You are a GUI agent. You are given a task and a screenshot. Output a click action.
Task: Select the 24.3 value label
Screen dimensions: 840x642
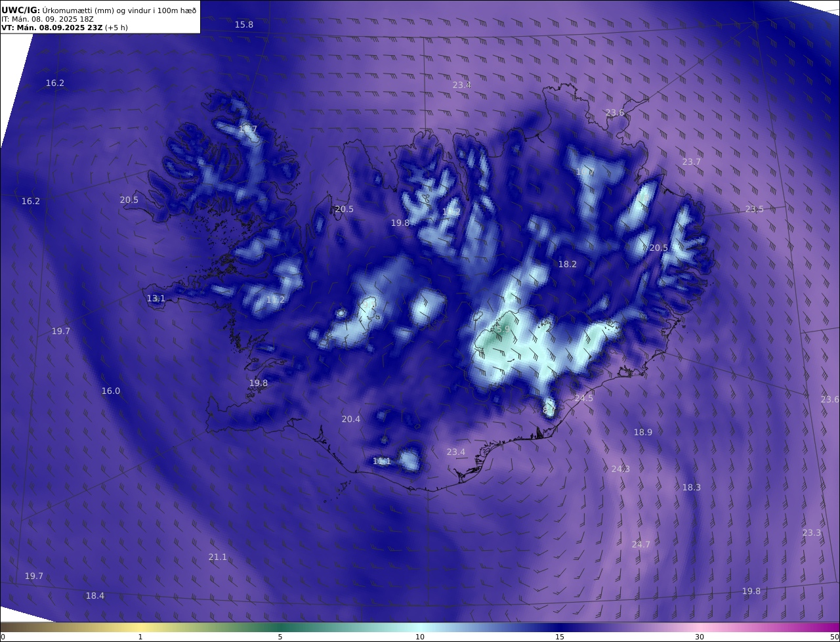[x=621, y=469]
